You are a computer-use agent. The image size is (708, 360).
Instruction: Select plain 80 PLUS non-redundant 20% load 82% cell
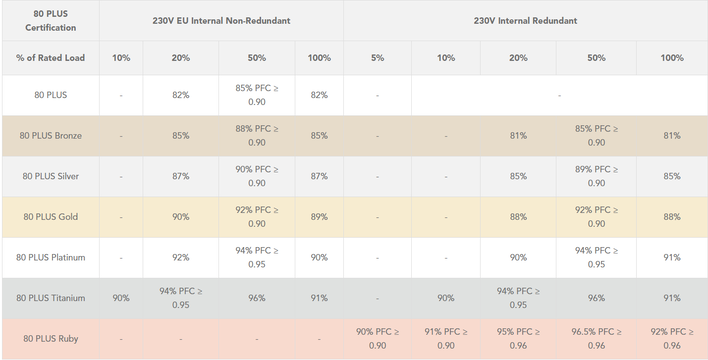181,95
